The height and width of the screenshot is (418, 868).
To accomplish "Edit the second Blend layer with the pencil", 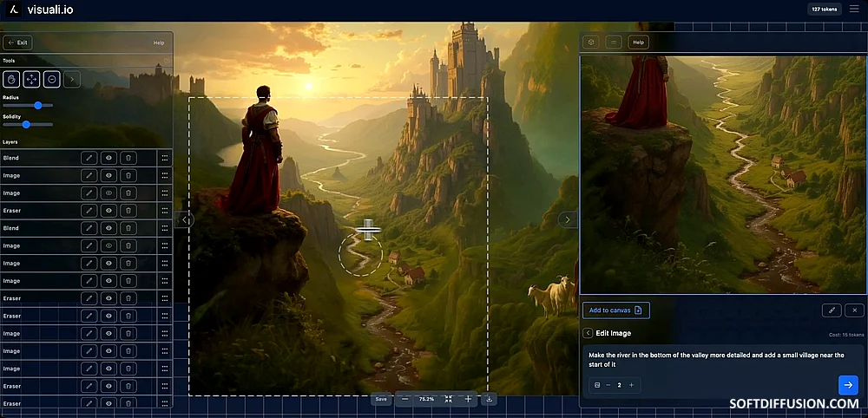I will [x=89, y=228].
